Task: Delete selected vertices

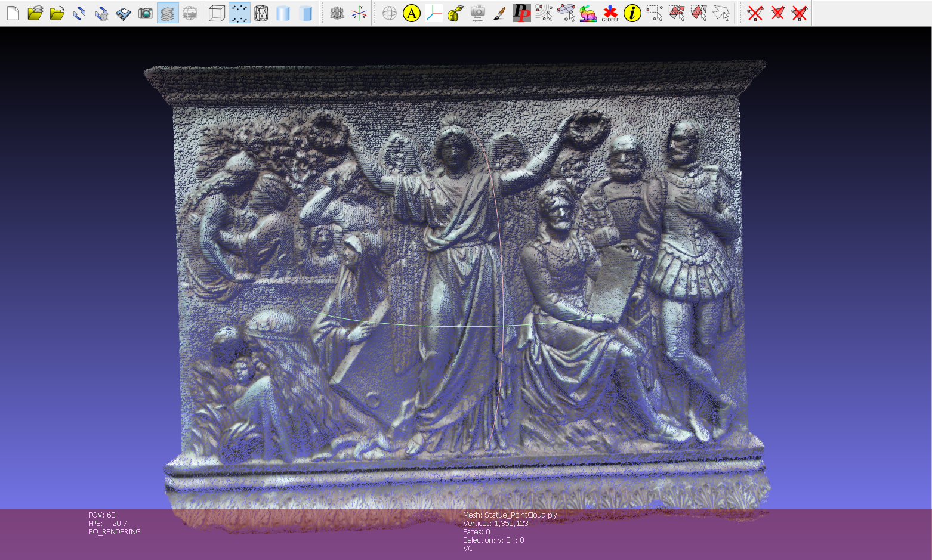Action: coord(755,13)
